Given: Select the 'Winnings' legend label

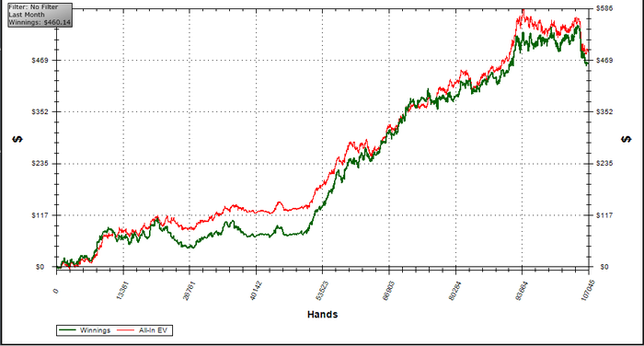Looking at the screenshot, I should (96, 330).
